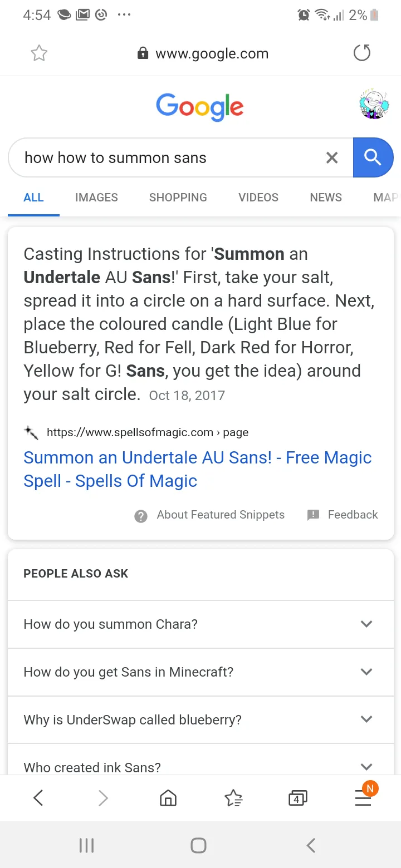The height and width of the screenshot is (868, 401).
Task: Expand "Why is UnderSwap called blueberry?"
Action: pyautogui.click(x=200, y=720)
